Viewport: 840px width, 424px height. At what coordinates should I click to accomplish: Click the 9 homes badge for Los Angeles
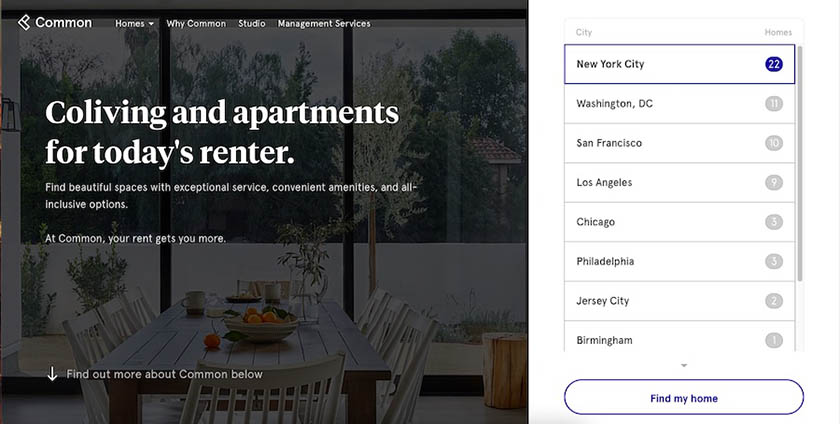(774, 182)
